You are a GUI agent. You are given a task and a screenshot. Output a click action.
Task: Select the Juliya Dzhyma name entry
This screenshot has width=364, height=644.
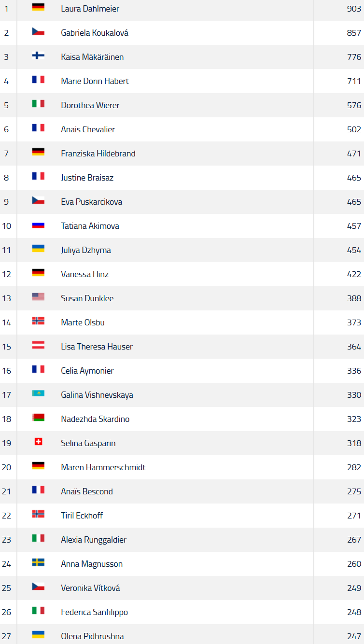[86, 250]
